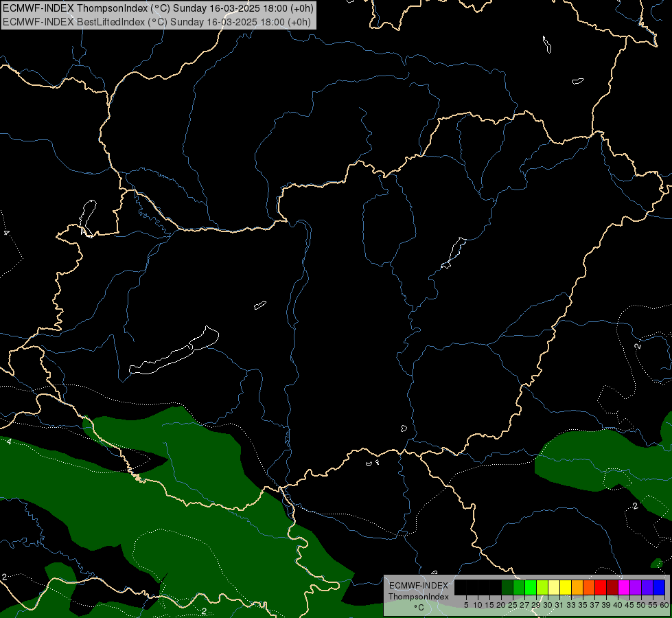Screen dimensions: 672x618
Task: Click the legend tick value '20'
Action: pos(502,605)
